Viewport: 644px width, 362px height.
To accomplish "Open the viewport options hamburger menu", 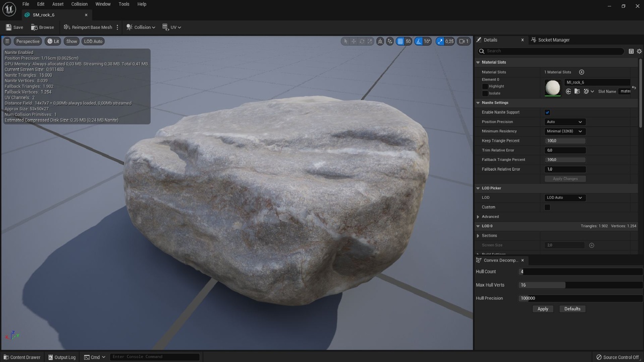I will coord(7,41).
